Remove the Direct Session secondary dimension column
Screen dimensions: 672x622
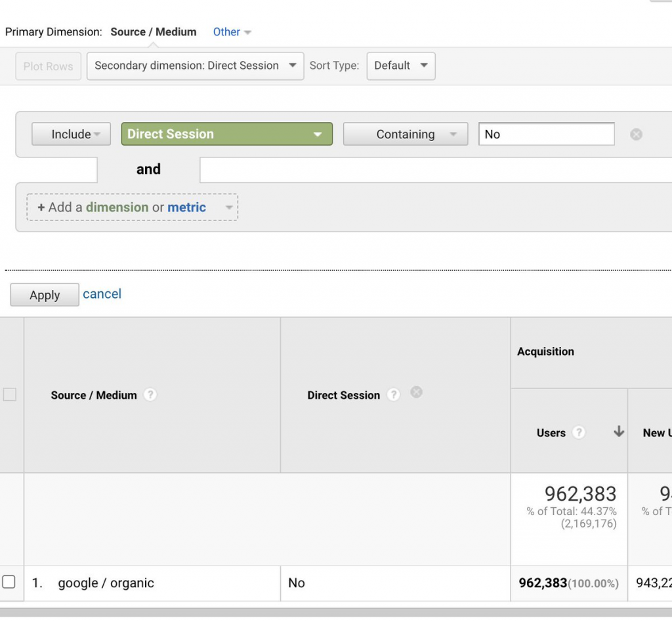(416, 392)
